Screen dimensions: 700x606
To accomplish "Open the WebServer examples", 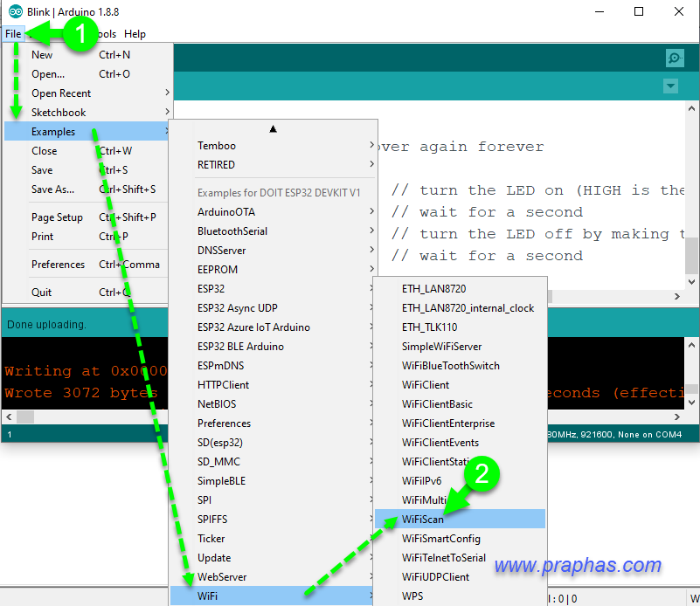I will (272, 576).
